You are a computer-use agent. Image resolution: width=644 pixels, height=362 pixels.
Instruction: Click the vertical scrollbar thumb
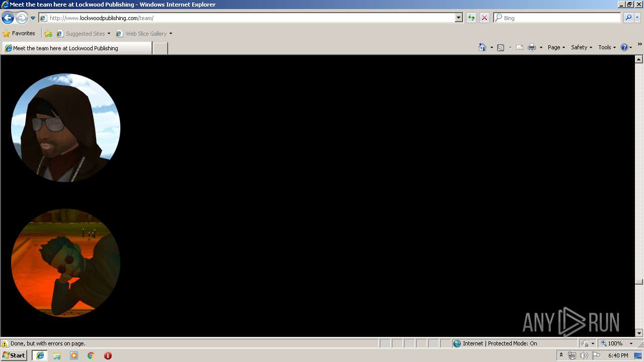[639, 282]
